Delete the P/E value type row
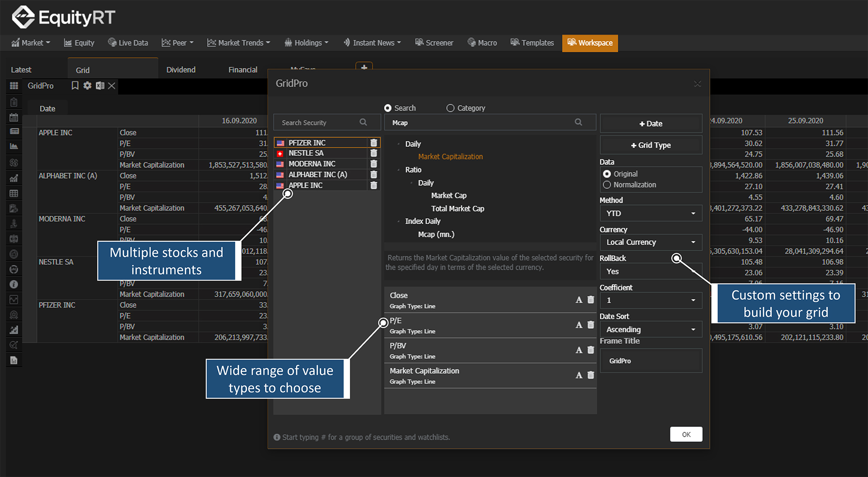 (x=590, y=325)
